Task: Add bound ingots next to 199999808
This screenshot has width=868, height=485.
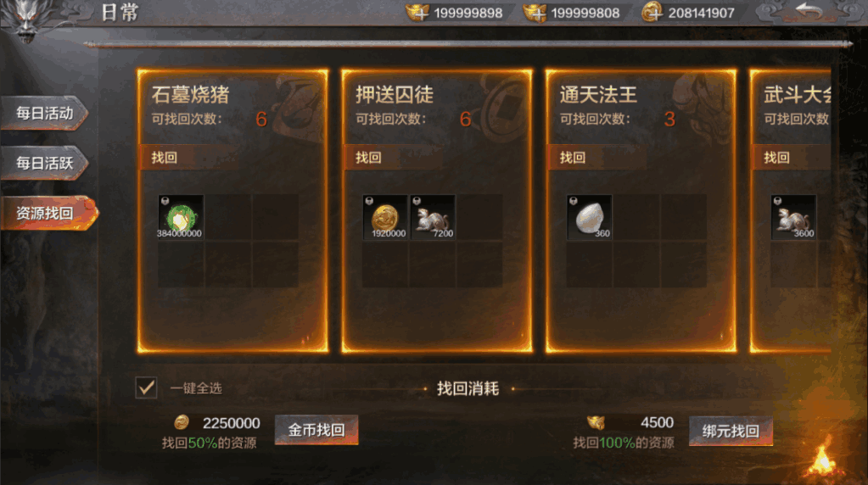Action: pos(535,12)
